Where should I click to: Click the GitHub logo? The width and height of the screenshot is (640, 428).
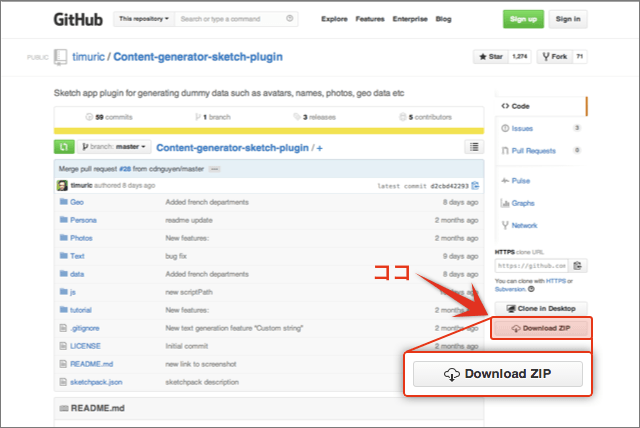[78, 19]
